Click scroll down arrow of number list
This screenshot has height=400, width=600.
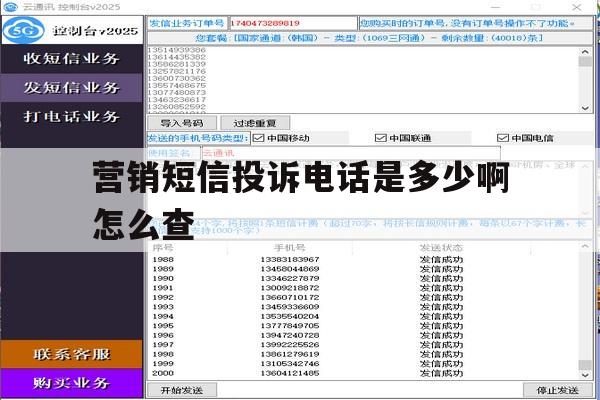(x=585, y=108)
